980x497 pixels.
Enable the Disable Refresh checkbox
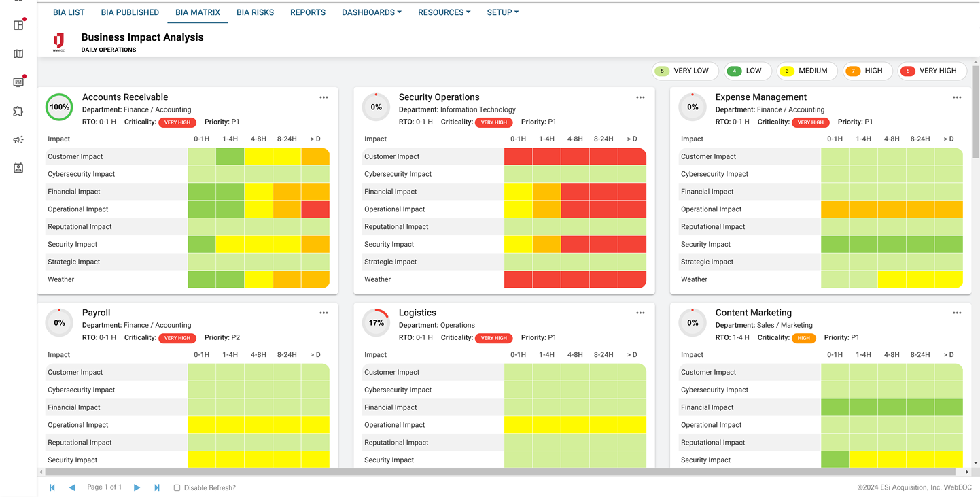[x=176, y=487]
